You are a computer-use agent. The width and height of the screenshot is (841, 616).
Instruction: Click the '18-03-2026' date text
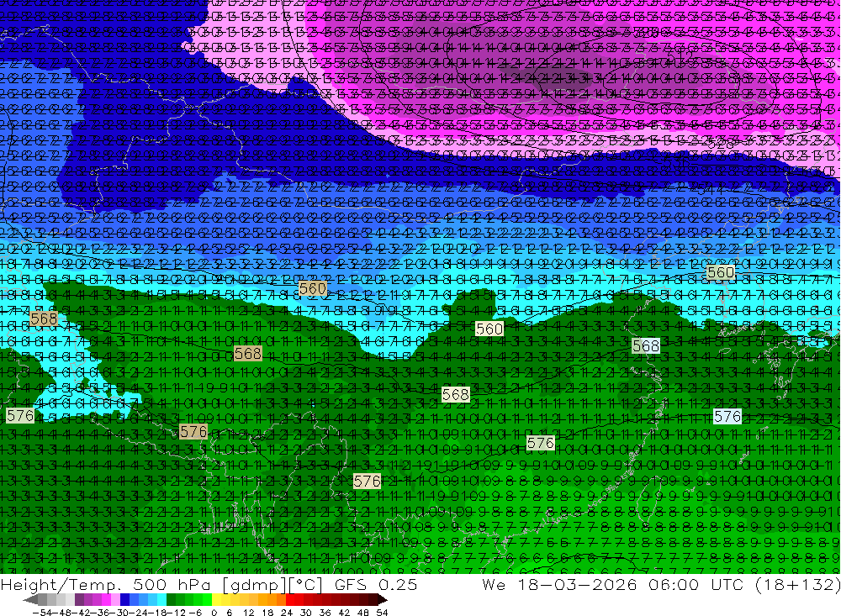click(x=578, y=584)
